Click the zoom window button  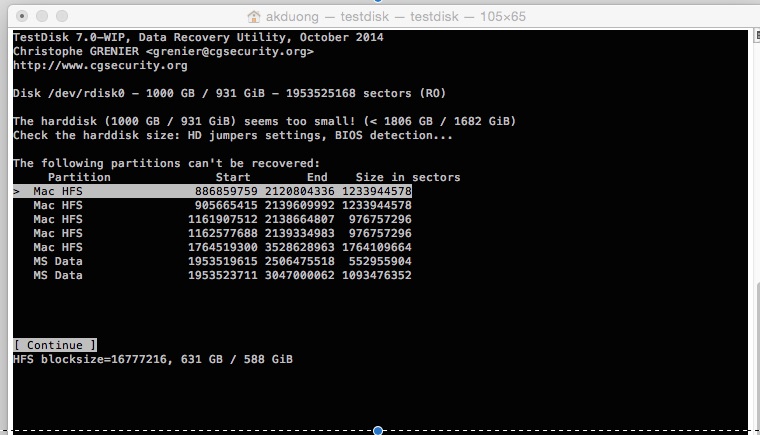pos(62,16)
